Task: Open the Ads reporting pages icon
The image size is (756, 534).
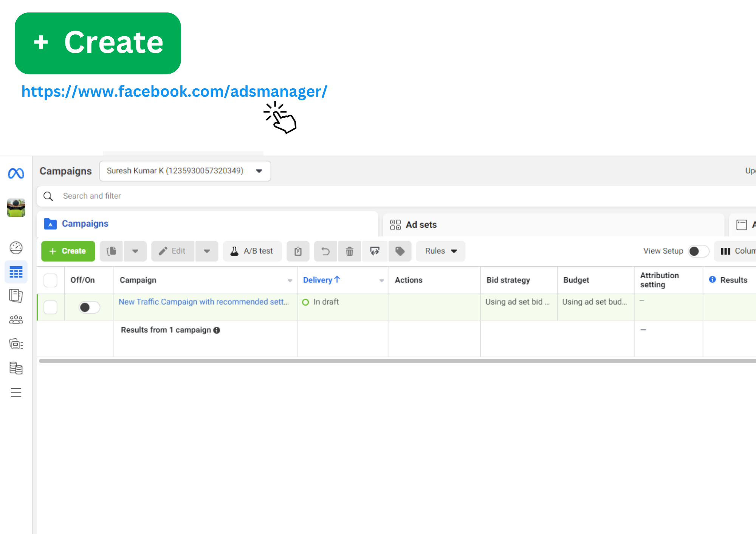Action: [x=16, y=296]
